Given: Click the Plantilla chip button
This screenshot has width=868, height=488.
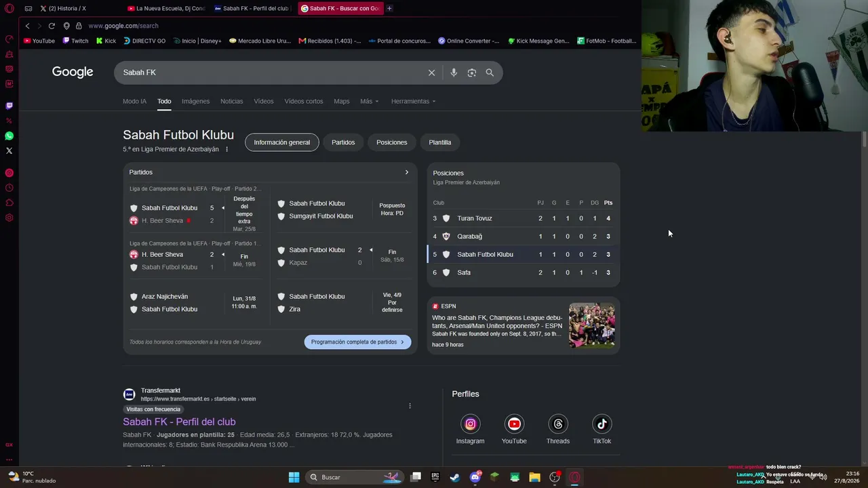Looking at the screenshot, I should pyautogui.click(x=440, y=142).
